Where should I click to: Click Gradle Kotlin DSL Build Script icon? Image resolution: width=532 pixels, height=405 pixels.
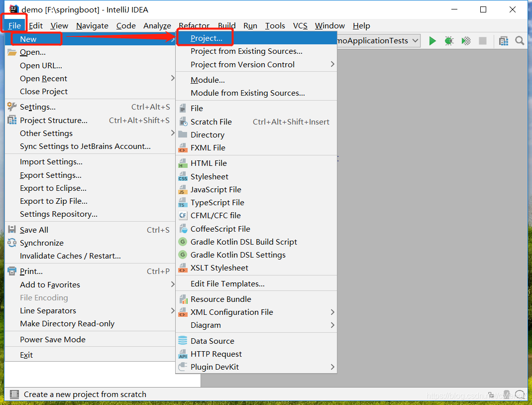183,242
